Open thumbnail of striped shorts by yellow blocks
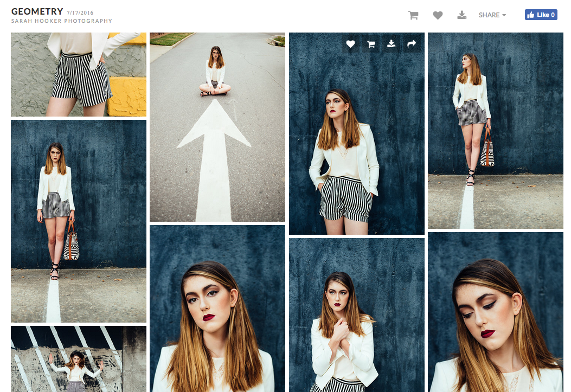The width and height of the screenshot is (571, 392). pos(79,74)
